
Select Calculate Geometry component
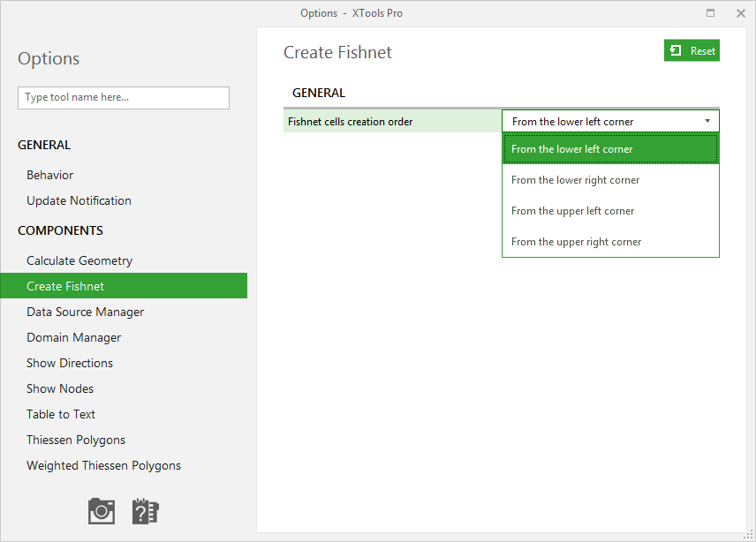click(79, 261)
